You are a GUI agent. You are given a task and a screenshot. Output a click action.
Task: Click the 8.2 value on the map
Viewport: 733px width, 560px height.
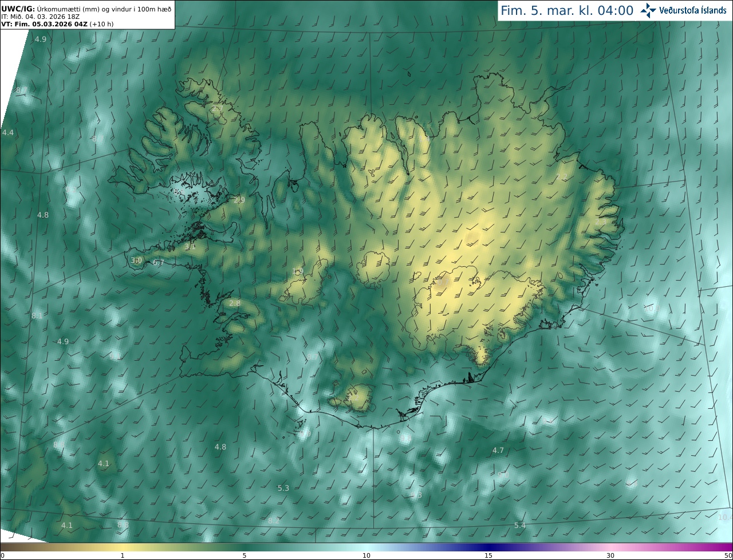pyautogui.click(x=274, y=520)
